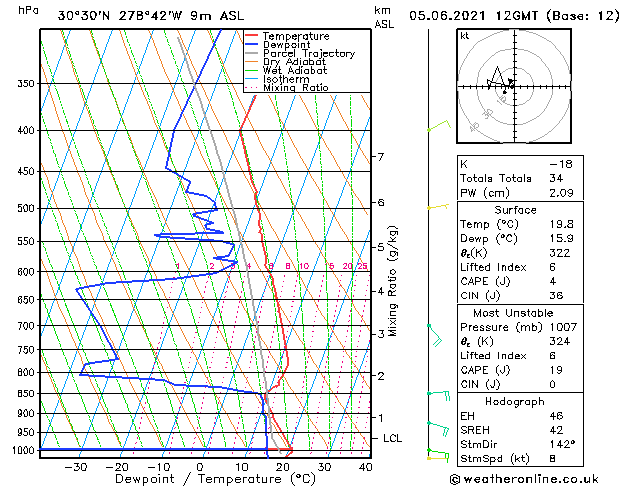
Task: Click the hodograph storm motion arrow
Action: coord(511,83)
